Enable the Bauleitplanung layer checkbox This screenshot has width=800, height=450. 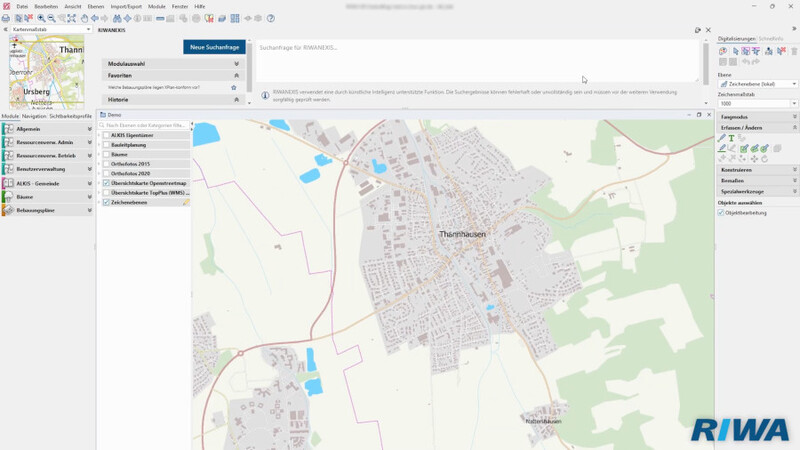pyautogui.click(x=106, y=145)
